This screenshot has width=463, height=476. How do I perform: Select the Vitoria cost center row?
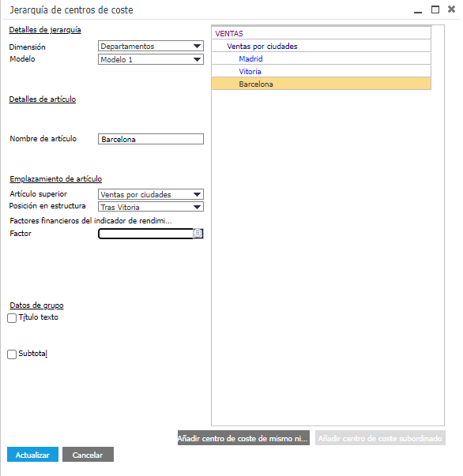321,71
